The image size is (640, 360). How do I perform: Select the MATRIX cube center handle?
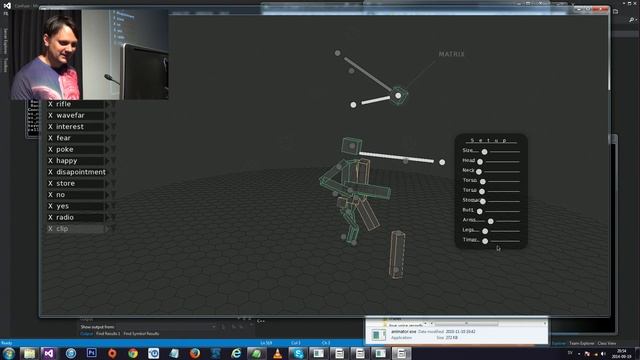pyautogui.click(x=398, y=96)
